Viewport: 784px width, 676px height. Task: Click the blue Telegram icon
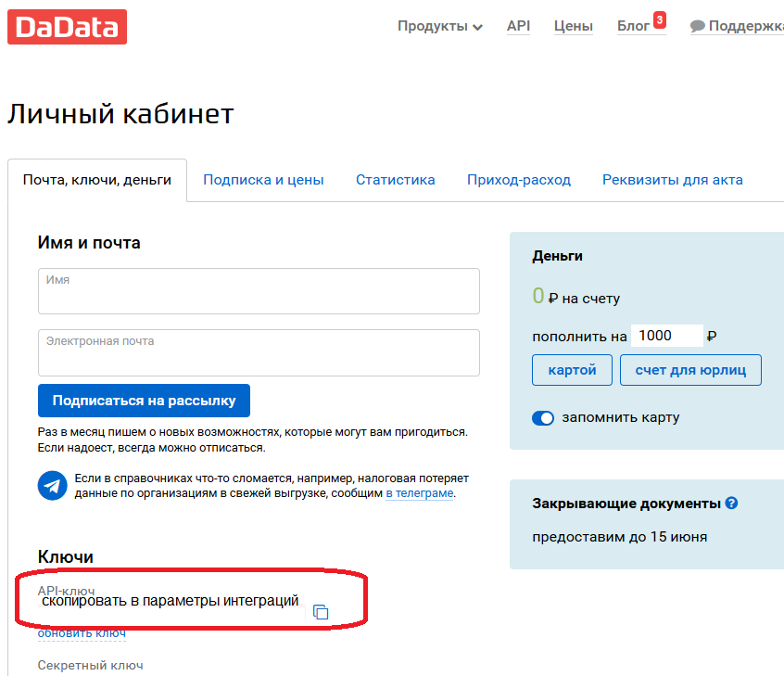[x=52, y=485]
